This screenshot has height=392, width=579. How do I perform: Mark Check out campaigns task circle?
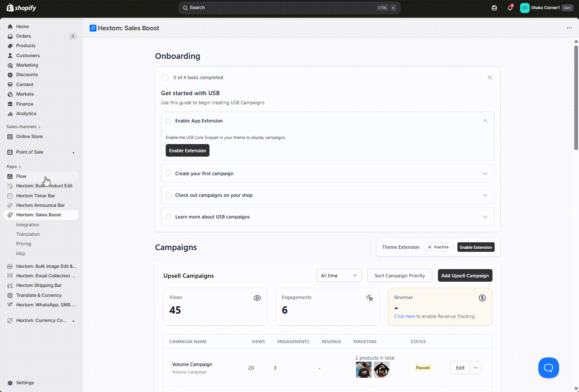tap(168, 195)
